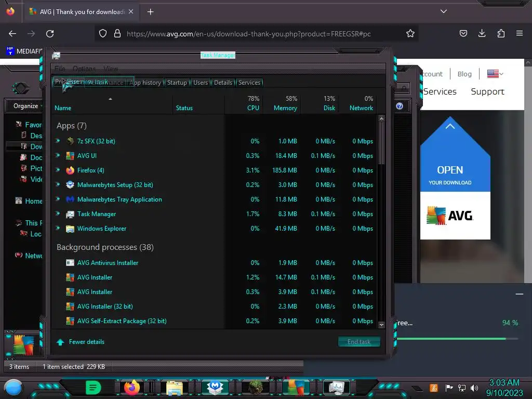Image resolution: width=532 pixels, height=399 pixels.
Task: Expand the Malwarebytes Setup process group
Action: tap(58, 184)
